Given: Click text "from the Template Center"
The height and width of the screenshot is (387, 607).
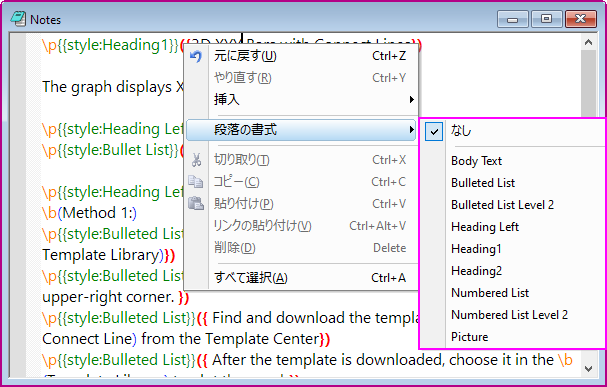Looking at the screenshot, I should tap(230, 339).
